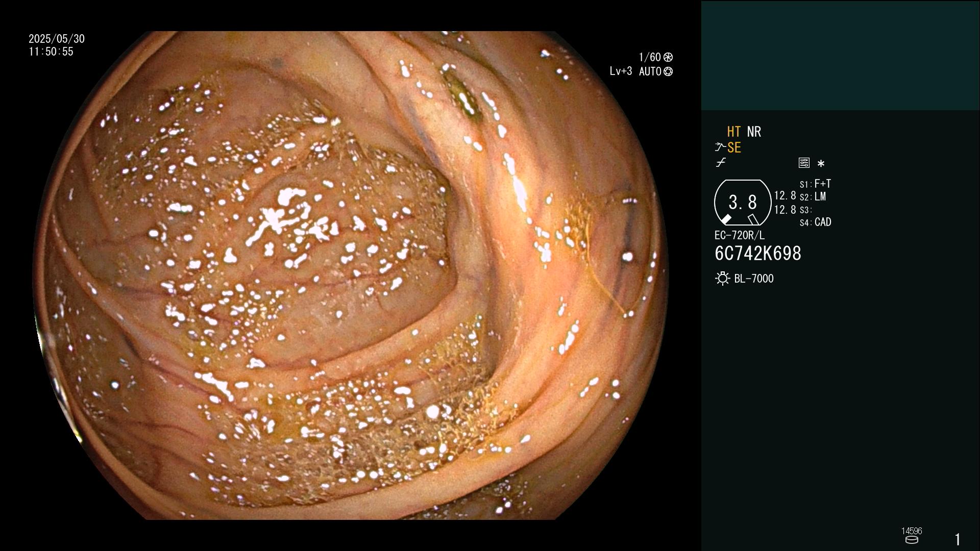Click the structure emphasis icon beside SE

click(x=720, y=147)
